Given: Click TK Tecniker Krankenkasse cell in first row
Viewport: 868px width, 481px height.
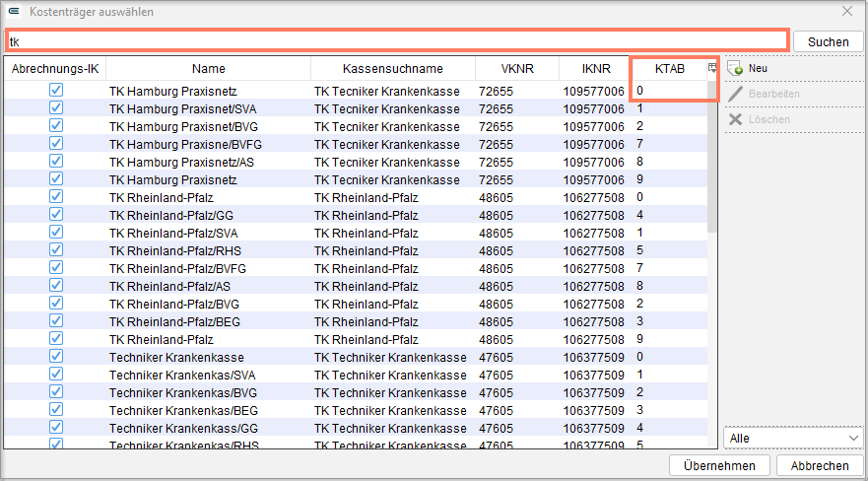Looking at the screenshot, I should (387, 92).
